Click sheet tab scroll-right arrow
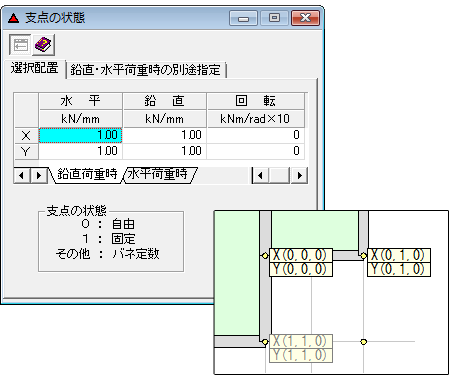This screenshot has width=456, height=382. pos(39,175)
